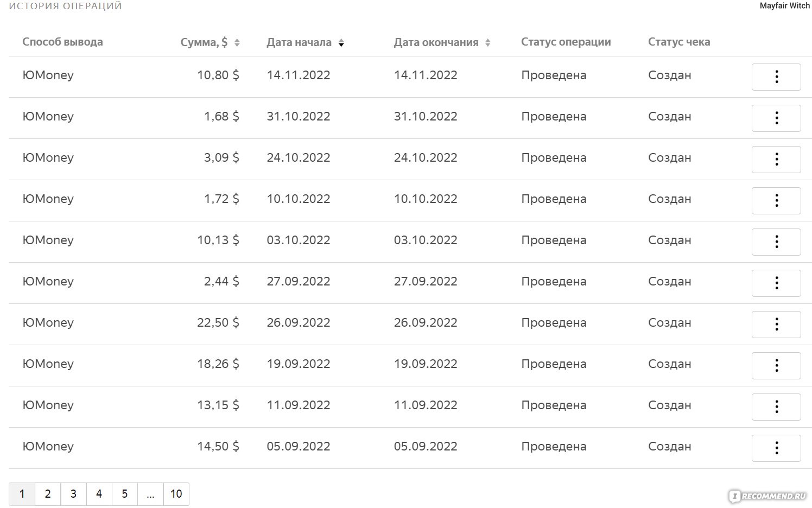Click the ellipsis pagination button
Screen dimensions: 812x508
[x=150, y=494]
